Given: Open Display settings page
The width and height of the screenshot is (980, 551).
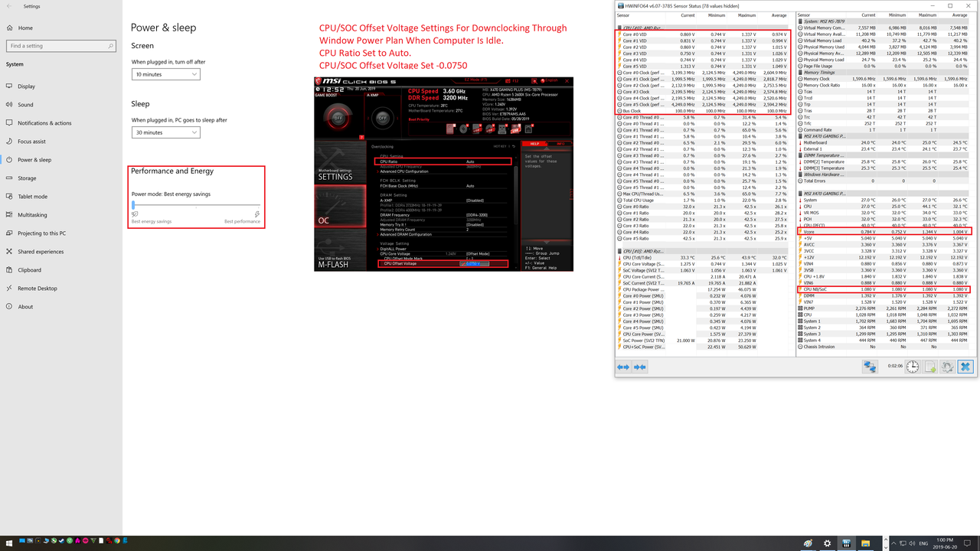Looking at the screenshot, I should 26,86.
